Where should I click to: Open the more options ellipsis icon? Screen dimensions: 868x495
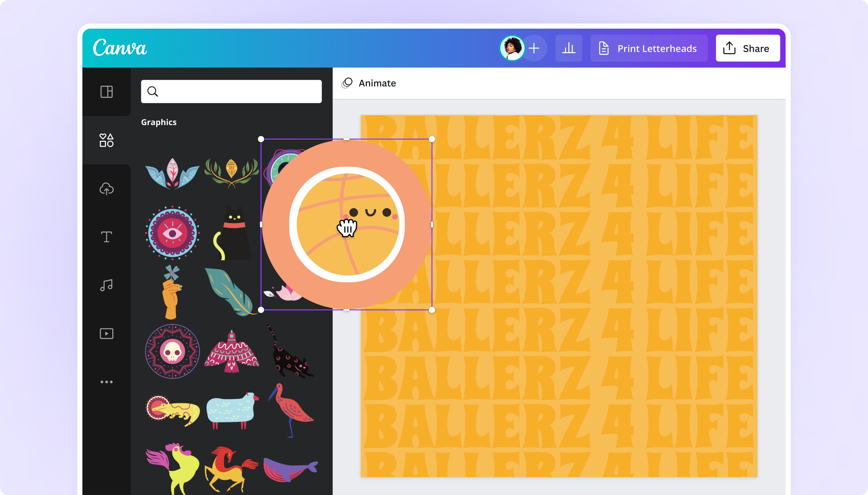106,382
